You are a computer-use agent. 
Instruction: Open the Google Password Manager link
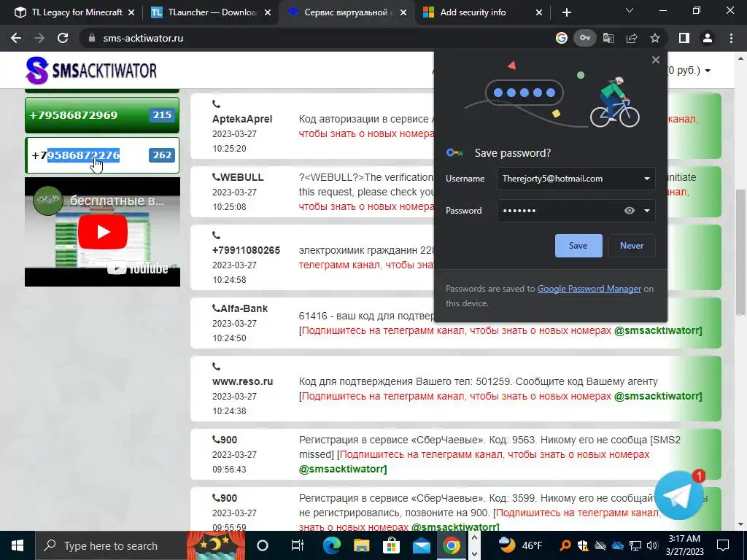pos(589,289)
